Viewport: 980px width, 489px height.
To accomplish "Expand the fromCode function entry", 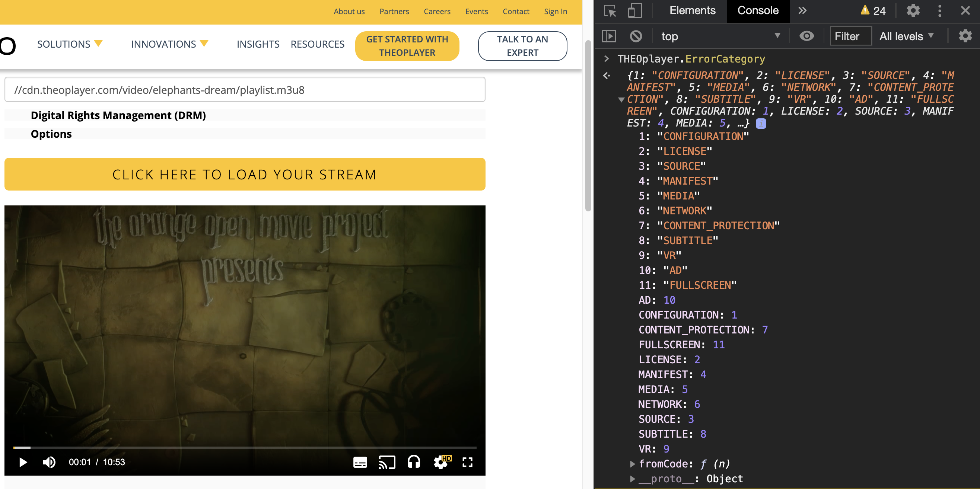I will 632,464.
